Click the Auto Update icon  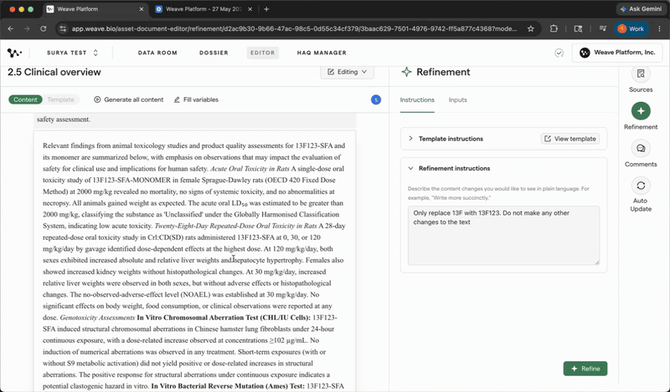tap(641, 186)
